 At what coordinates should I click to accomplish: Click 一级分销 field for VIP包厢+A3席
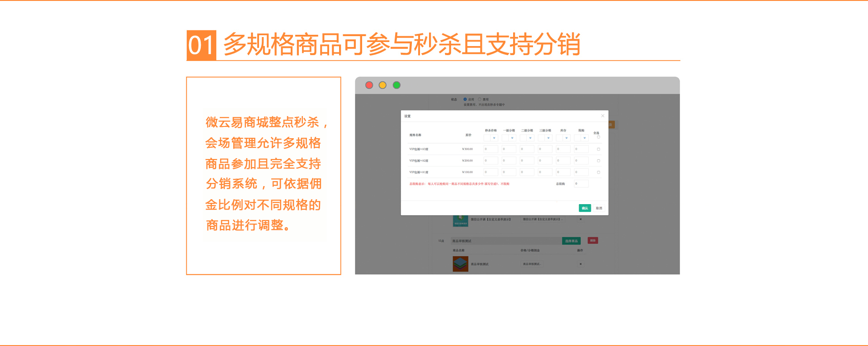(x=509, y=149)
